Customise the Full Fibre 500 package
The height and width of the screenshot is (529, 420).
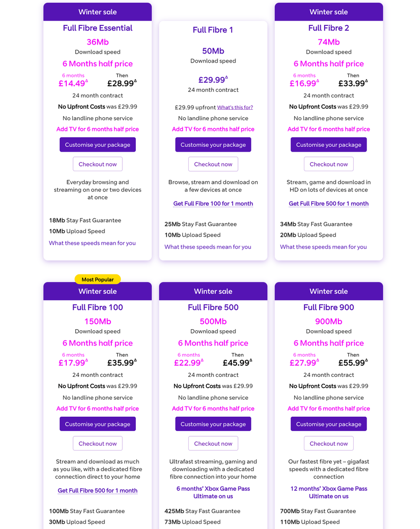[213, 424]
